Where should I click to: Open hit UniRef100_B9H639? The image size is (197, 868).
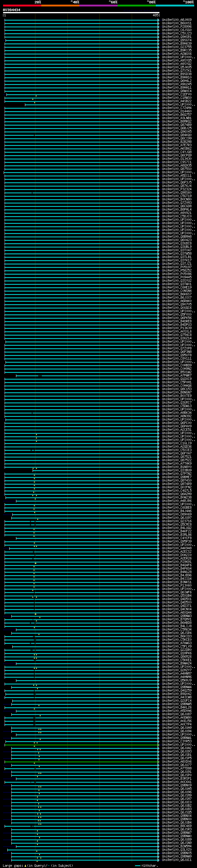(x=177, y=43)
